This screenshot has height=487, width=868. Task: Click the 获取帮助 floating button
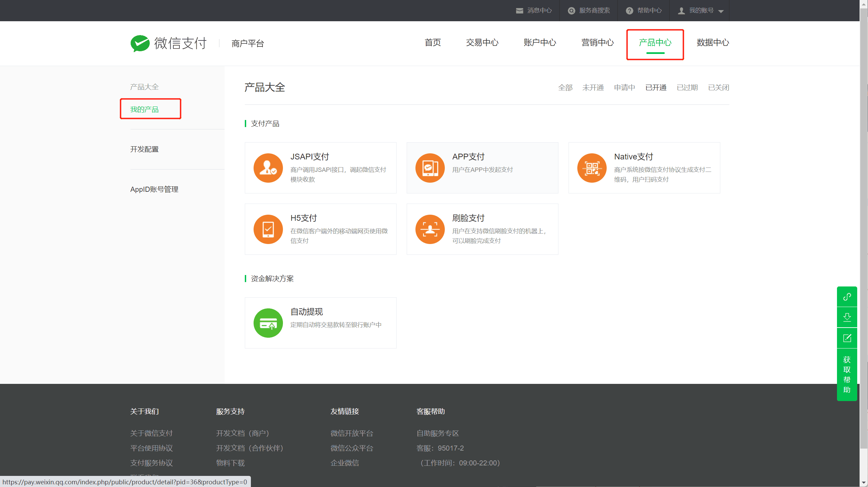847,374
